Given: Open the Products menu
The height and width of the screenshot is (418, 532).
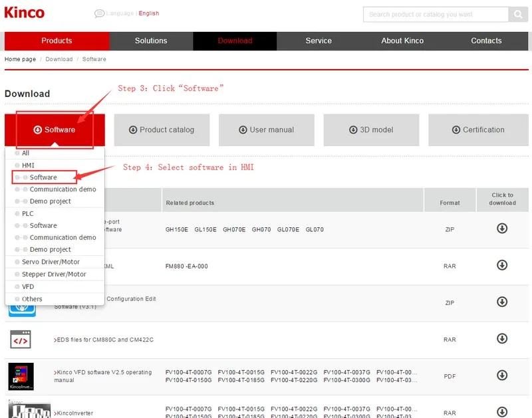Looking at the screenshot, I should pyautogui.click(x=57, y=41).
